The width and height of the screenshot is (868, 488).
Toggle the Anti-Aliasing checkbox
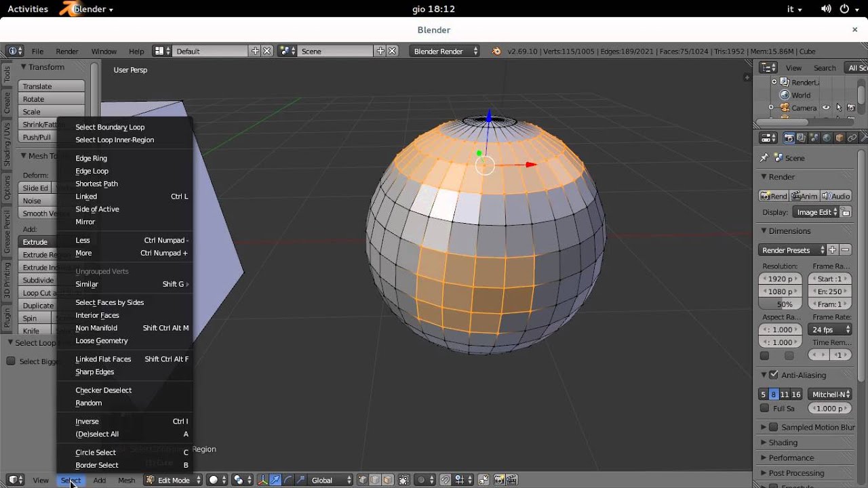pos(774,375)
